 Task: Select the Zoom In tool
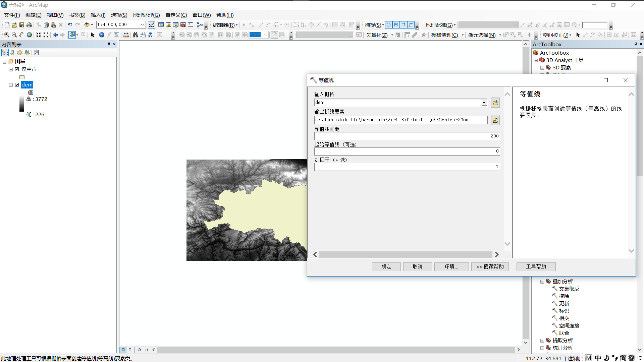(7, 35)
